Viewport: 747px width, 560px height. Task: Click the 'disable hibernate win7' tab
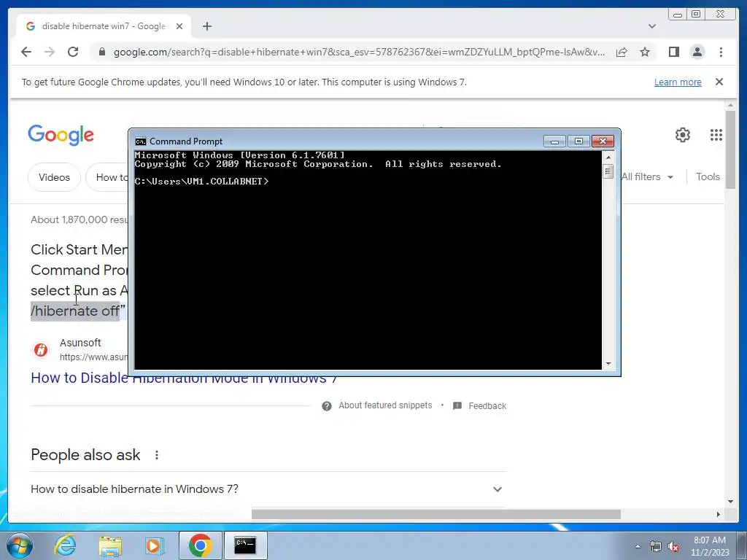(x=104, y=26)
